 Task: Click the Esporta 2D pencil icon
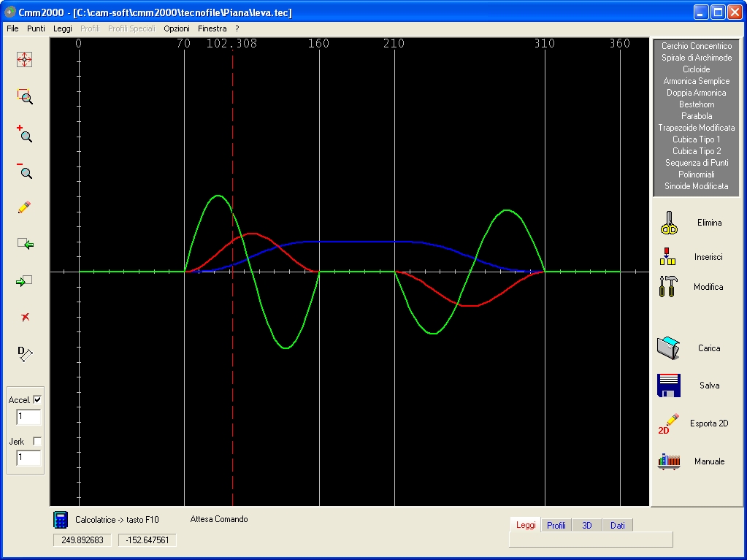668,423
